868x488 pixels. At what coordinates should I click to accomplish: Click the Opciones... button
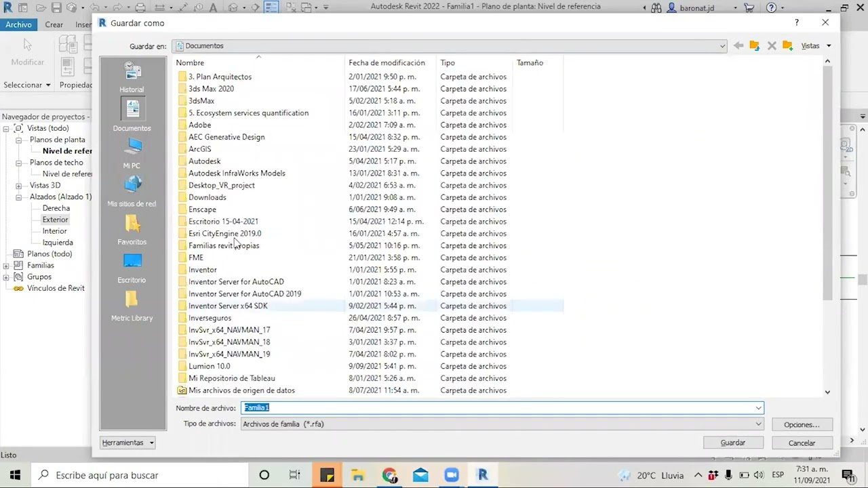point(802,424)
